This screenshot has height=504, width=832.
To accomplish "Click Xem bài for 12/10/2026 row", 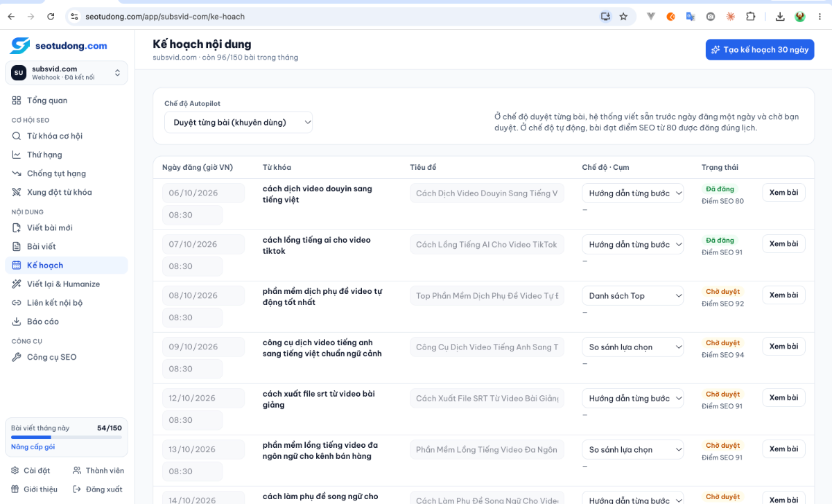I will point(783,398).
